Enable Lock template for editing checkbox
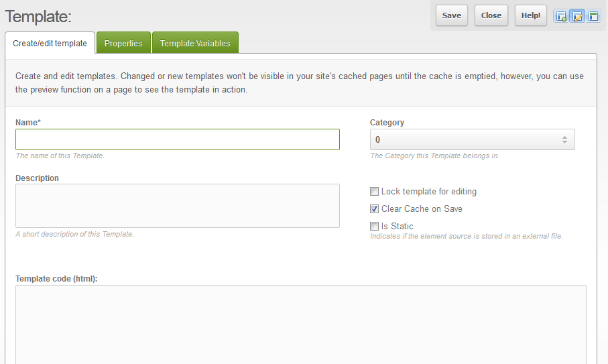Screen dimensions: 608x364 (x=375, y=192)
